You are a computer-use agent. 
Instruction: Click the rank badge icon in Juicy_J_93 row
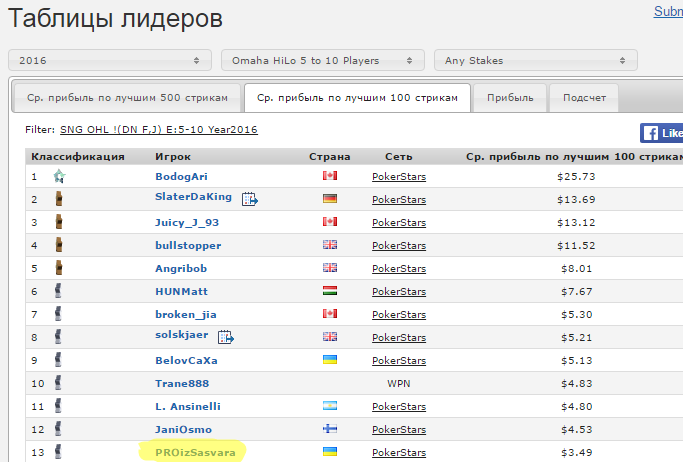click(x=59, y=222)
